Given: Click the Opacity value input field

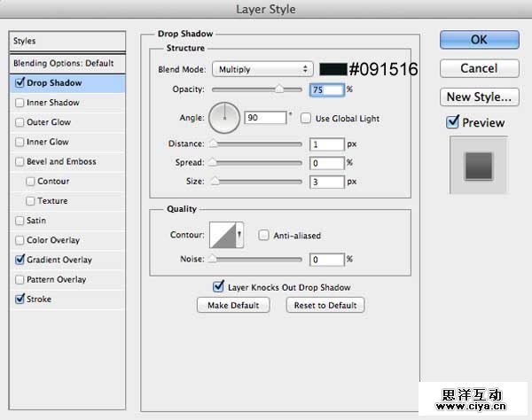Looking at the screenshot, I should point(326,89).
